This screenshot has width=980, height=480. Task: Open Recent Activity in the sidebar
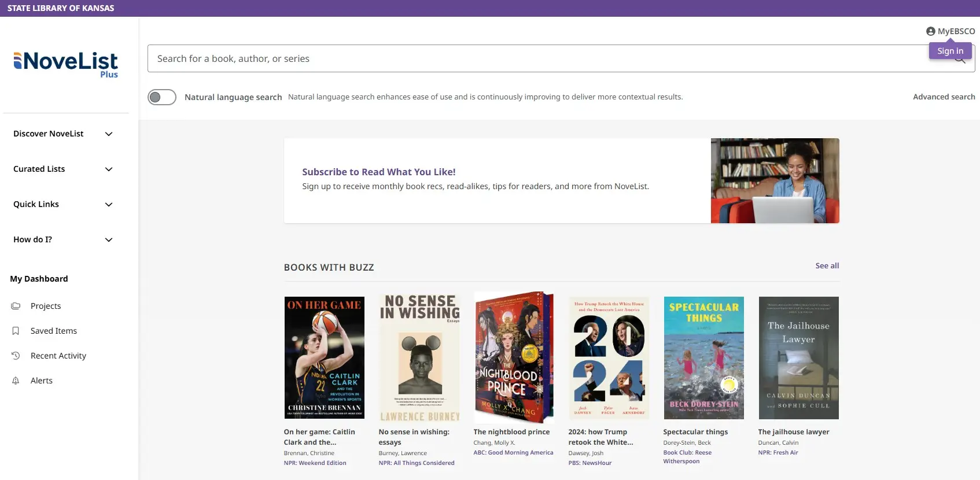coord(58,356)
